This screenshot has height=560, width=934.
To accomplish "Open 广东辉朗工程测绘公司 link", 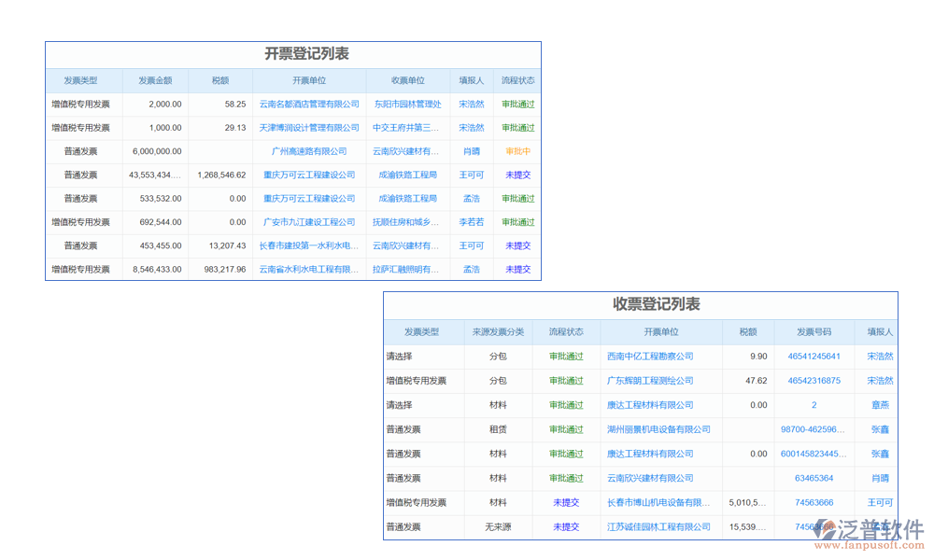I will click(x=650, y=381).
